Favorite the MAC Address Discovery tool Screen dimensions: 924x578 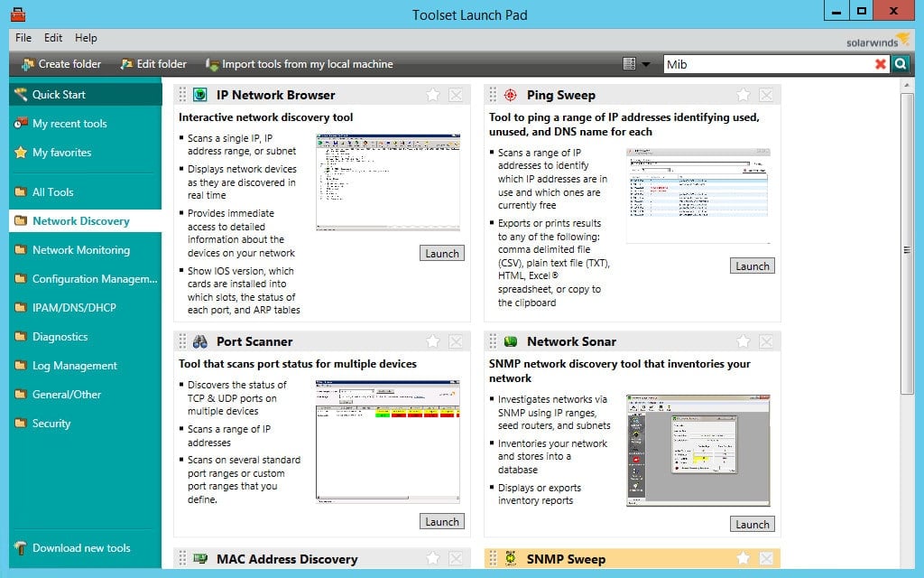(433, 558)
